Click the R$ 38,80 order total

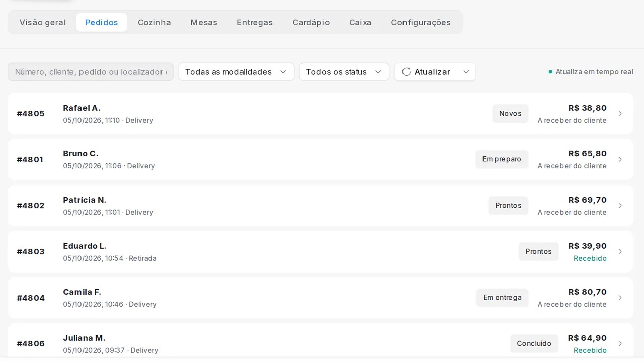tap(587, 108)
